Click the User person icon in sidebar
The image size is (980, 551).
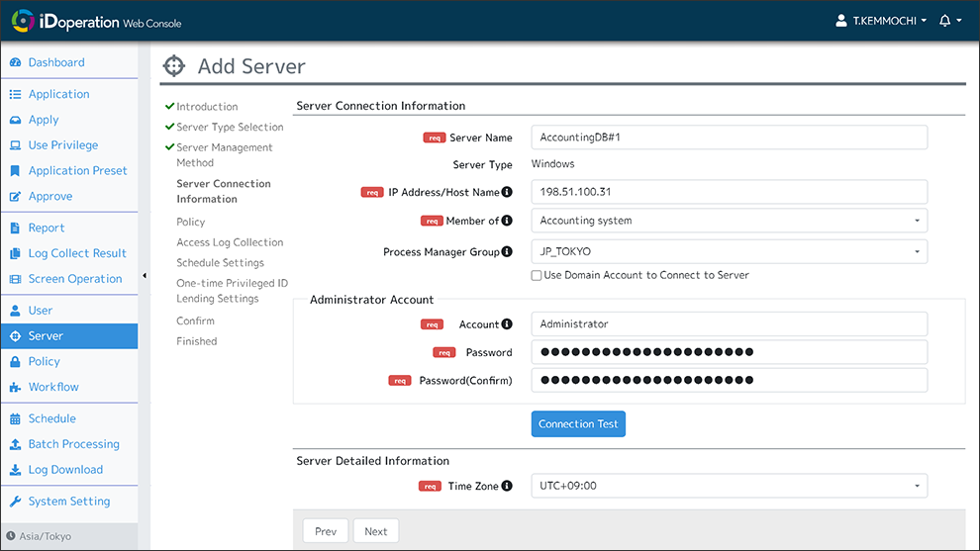coord(16,311)
